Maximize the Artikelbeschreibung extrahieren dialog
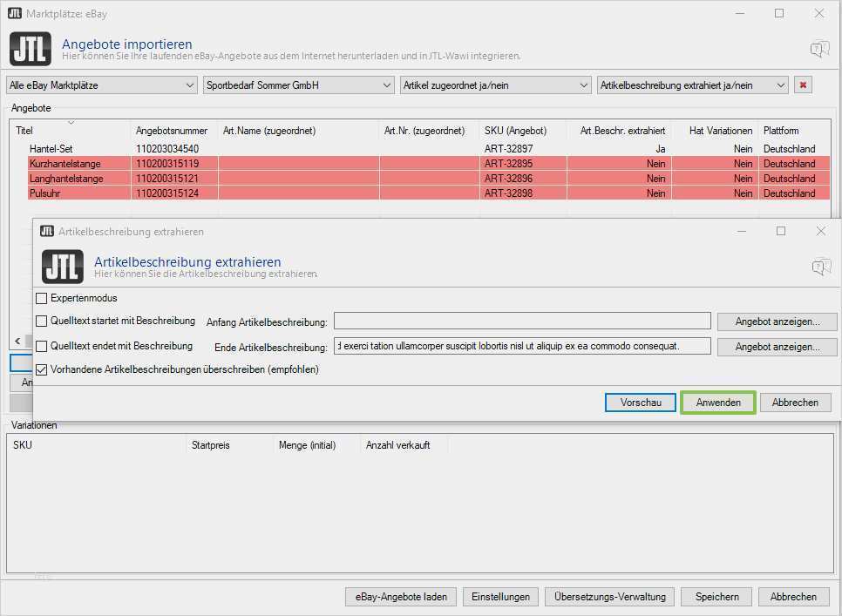The height and width of the screenshot is (616, 842). (x=781, y=231)
